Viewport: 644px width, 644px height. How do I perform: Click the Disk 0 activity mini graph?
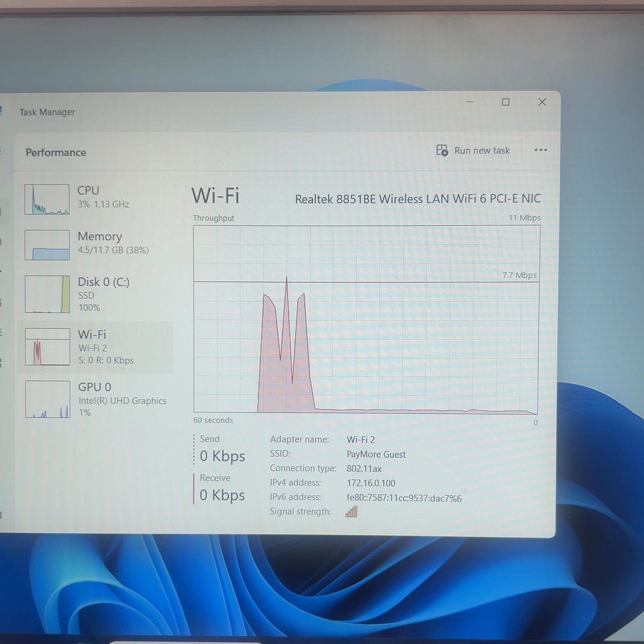click(47, 294)
